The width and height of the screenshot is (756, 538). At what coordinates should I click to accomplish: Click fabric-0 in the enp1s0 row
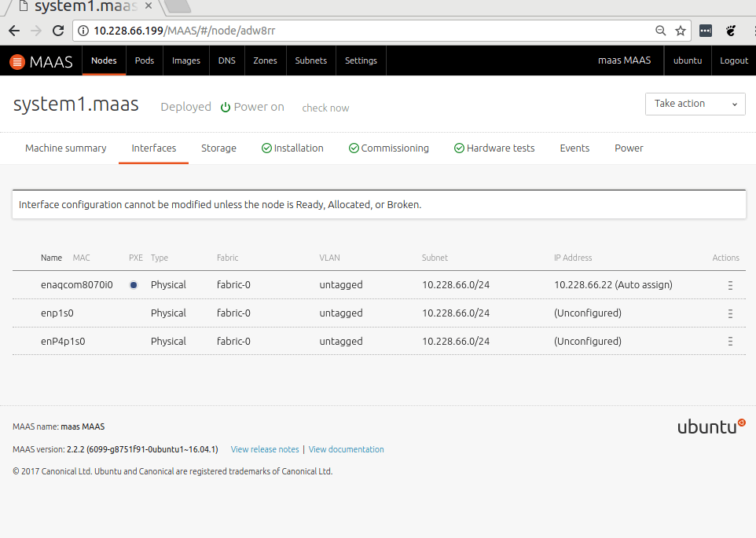point(234,313)
